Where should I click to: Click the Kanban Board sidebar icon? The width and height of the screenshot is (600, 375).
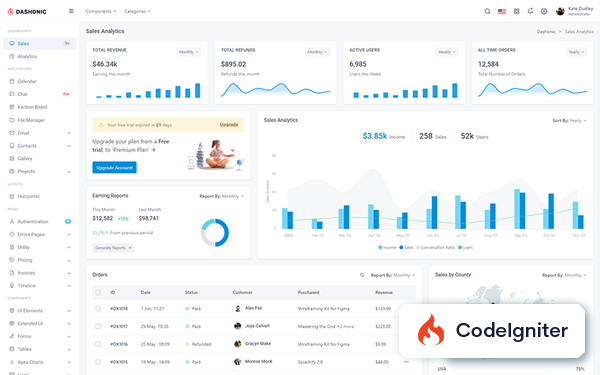(x=11, y=107)
